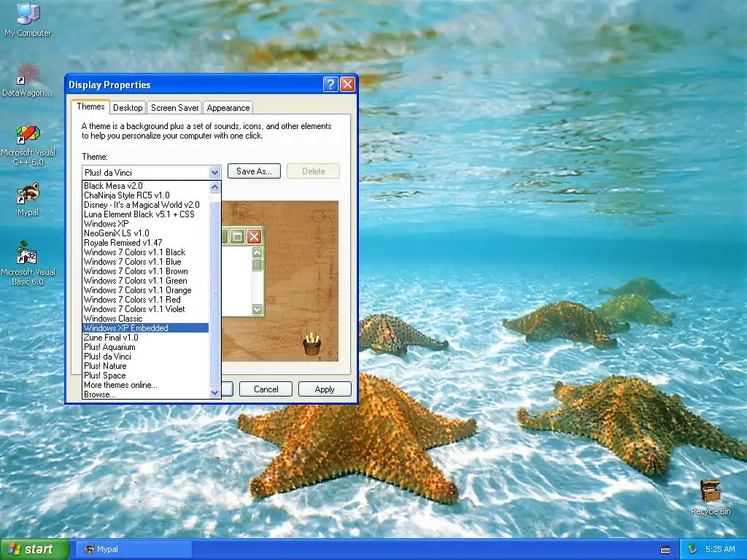Click the keyboard icon in the system tray
Viewport: 747px width, 560px height.
pyautogui.click(x=665, y=550)
